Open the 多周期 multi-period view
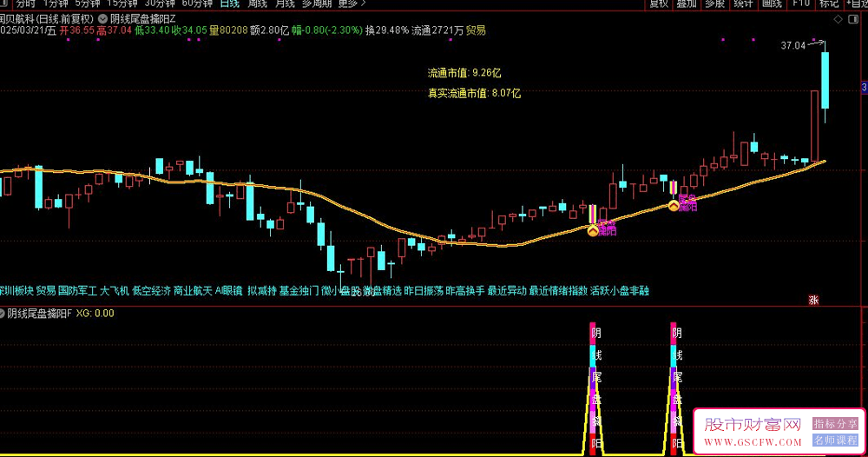Viewport: 868px width, 457px height. (x=317, y=3)
